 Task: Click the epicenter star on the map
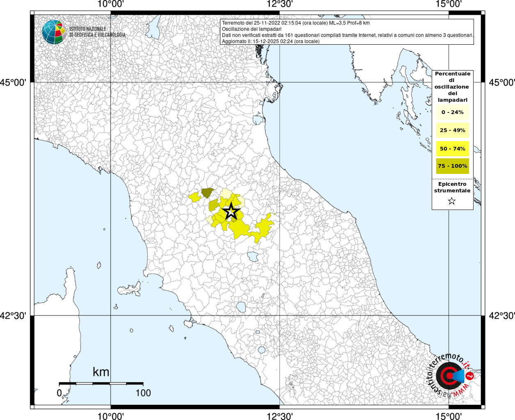(231, 212)
